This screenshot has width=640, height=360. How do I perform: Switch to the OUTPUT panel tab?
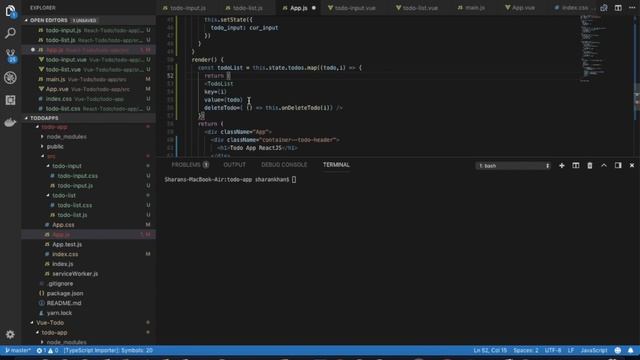[235, 165]
